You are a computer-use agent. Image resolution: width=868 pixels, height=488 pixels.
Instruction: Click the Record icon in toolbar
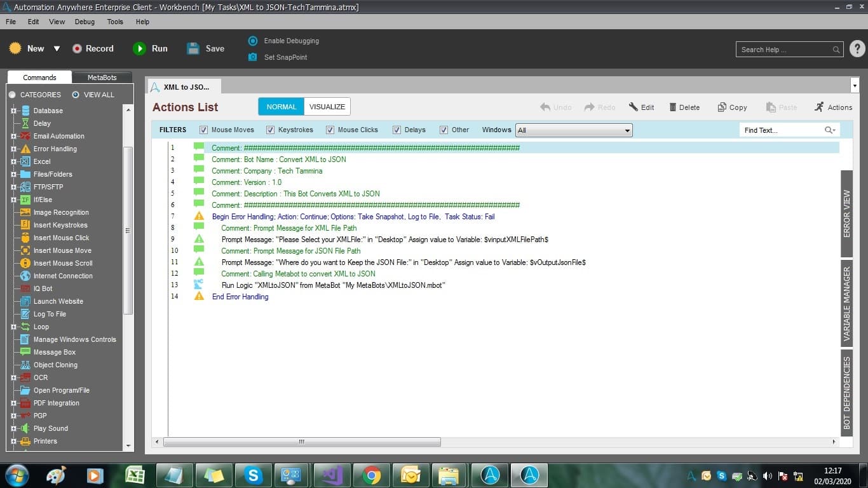point(77,48)
